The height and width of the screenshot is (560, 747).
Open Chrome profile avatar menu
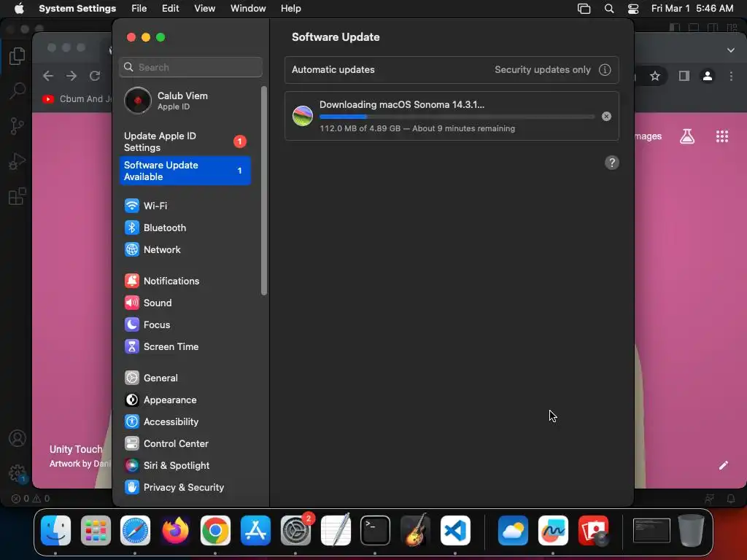tap(708, 76)
